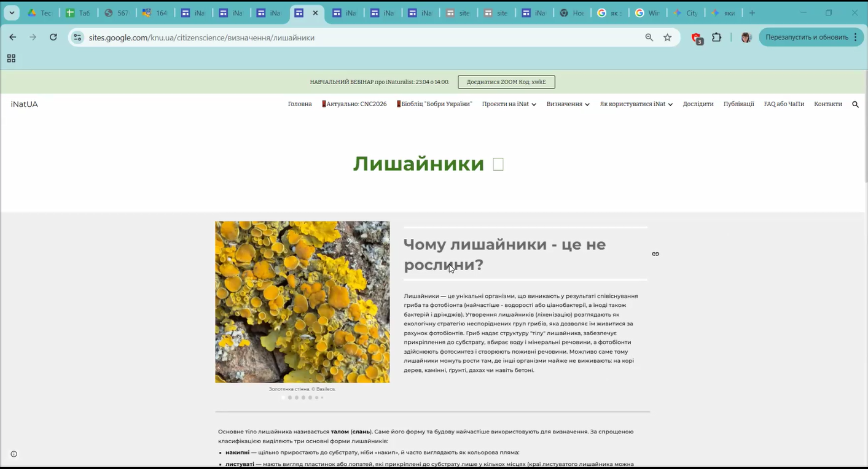
Task: Reload the page using the refresh icon
Action: click(53, 37)
